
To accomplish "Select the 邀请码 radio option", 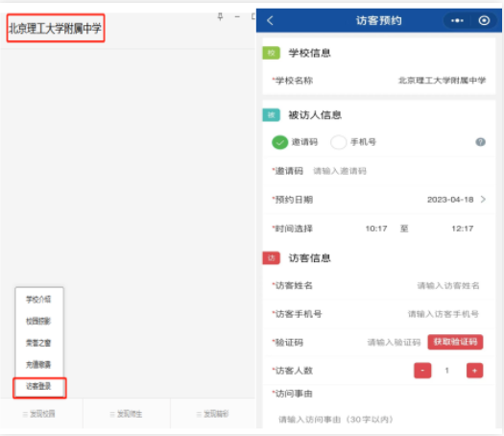I will pyautogui.click(x=279, y=142).
